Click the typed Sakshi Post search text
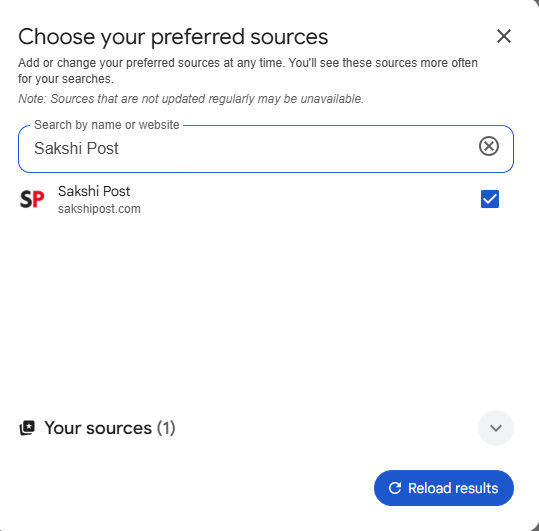Image resolution: width=539 pixels, height=531 pixels. [76, 148]
